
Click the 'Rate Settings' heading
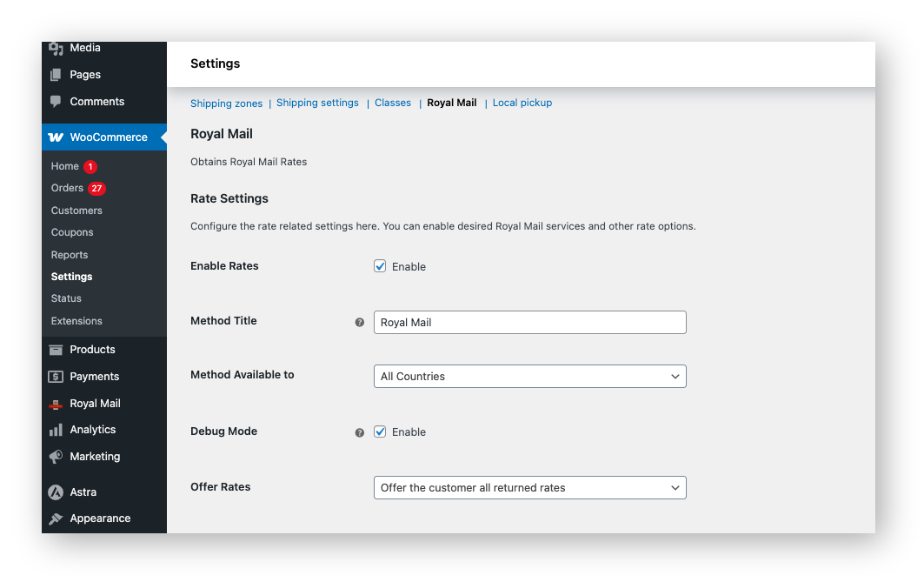[229, 198]
